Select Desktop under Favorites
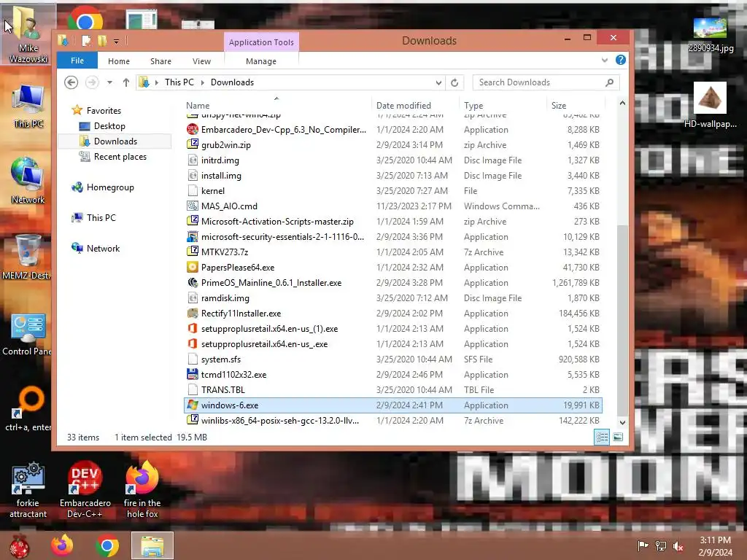The width and height of the screenshot is (747, 560). 109,125
